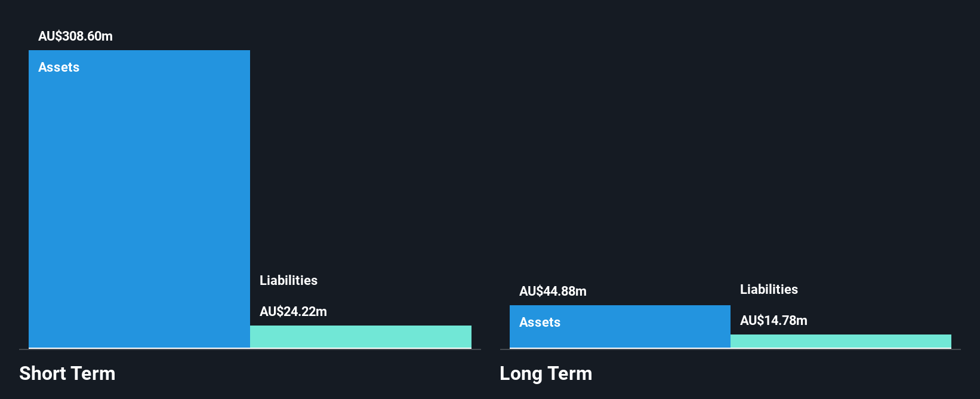The width and height of the screenshot is (980, 399).
Task: Click the Long Term Assets blue bar
Action: 620,327
